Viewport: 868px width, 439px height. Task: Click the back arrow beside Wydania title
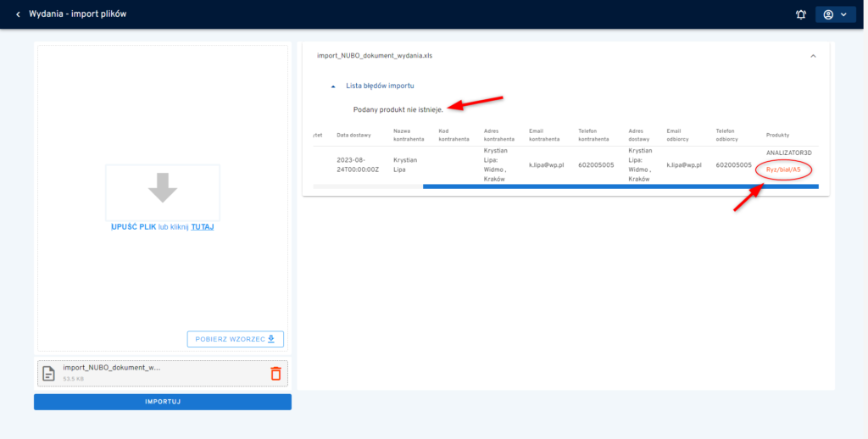pos(18,14)
